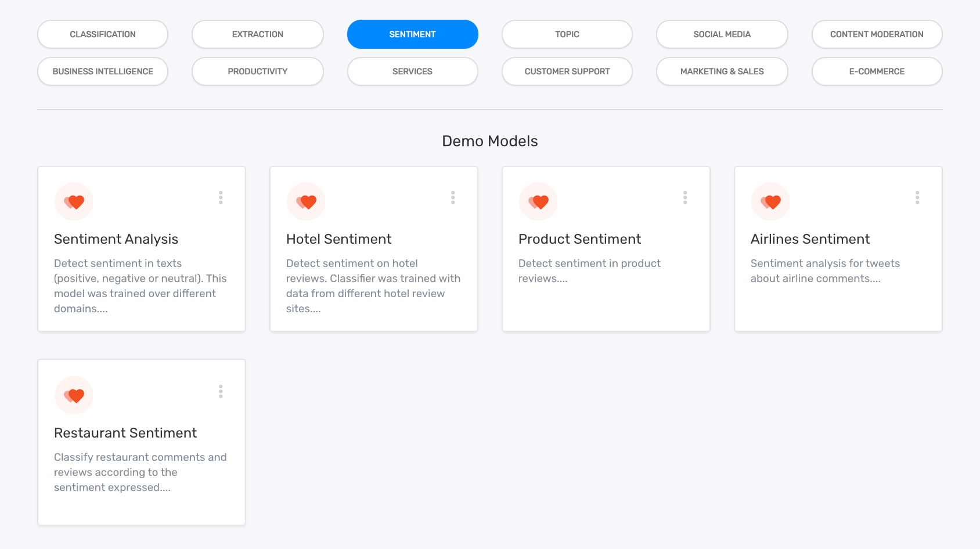Toggle the active Sentiment filter
The width and height of the screenshot is (980, 549).
[413, 34]
